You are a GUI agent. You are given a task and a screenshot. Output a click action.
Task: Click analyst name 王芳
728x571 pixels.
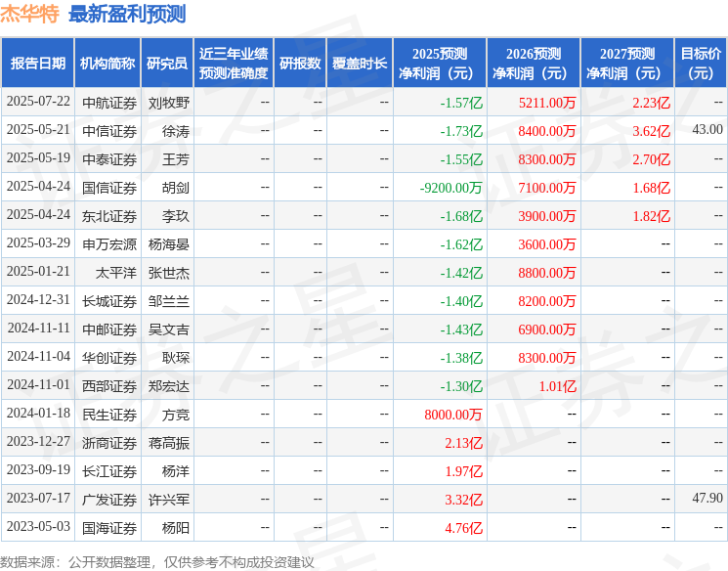(176, 159)
